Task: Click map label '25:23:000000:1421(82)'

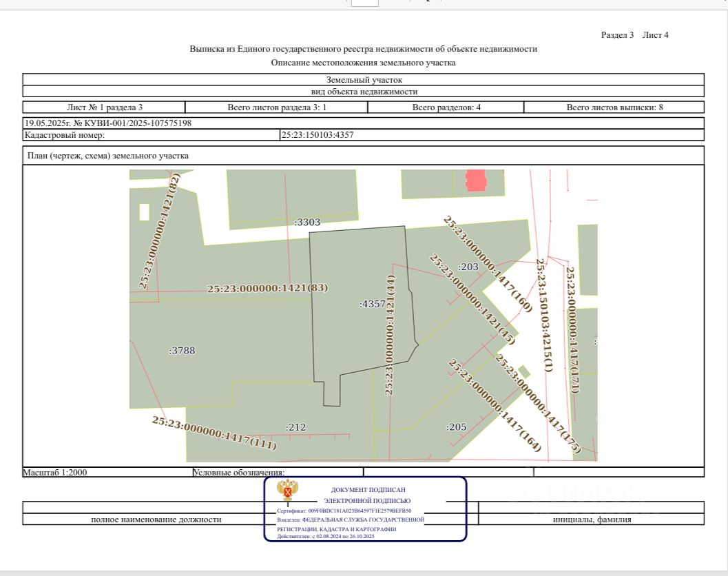Action: pos(160,231)
